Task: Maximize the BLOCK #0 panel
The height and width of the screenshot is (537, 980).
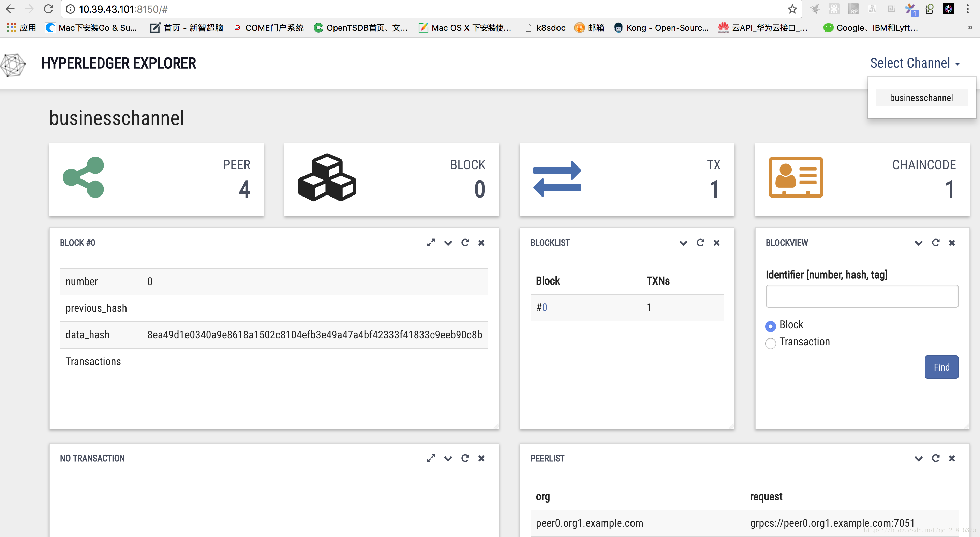Action: point(431,243)
